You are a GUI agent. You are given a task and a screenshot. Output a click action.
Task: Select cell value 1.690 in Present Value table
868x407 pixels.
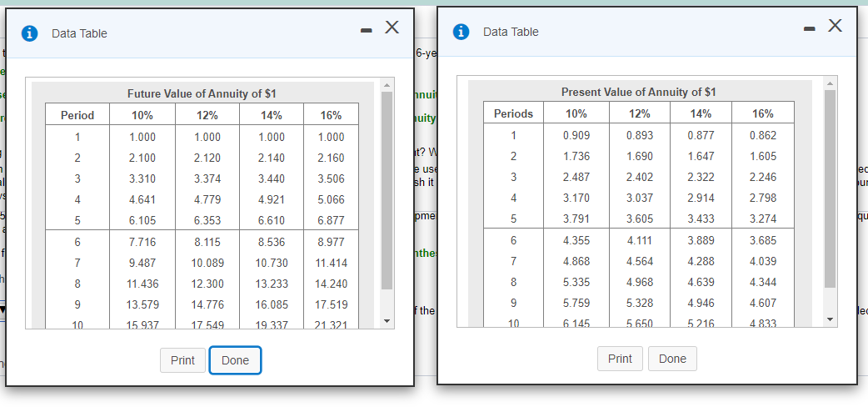(640, 156)
